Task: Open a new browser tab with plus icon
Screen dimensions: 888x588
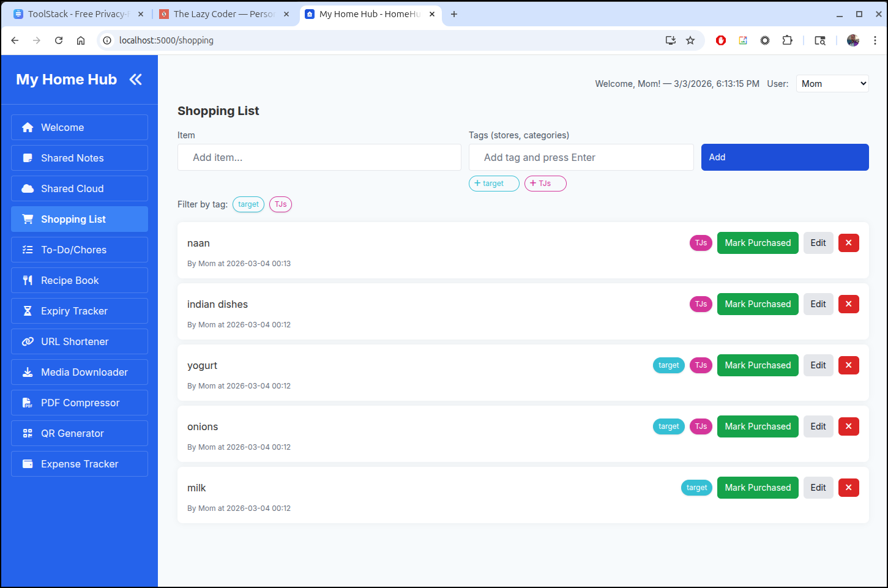Action: point(454,14)
